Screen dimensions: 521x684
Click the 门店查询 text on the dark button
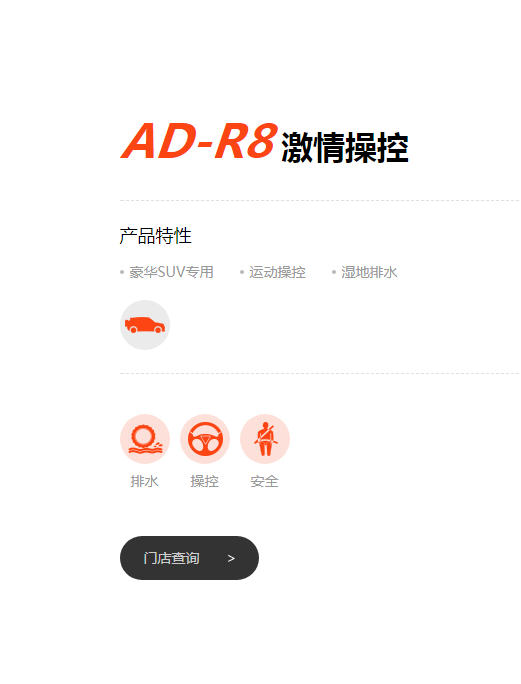pos(171,558)
